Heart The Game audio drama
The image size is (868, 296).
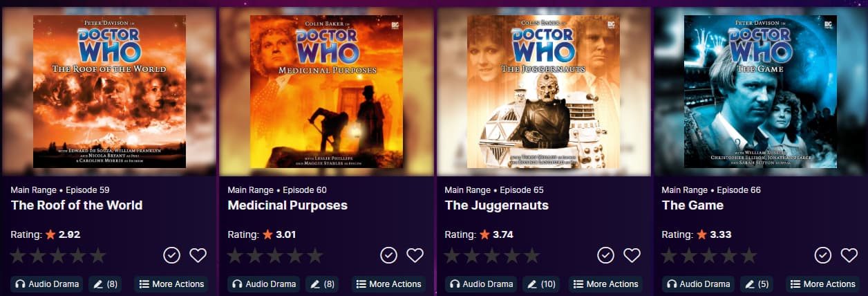pyautogui.click(x=849, y=255)
